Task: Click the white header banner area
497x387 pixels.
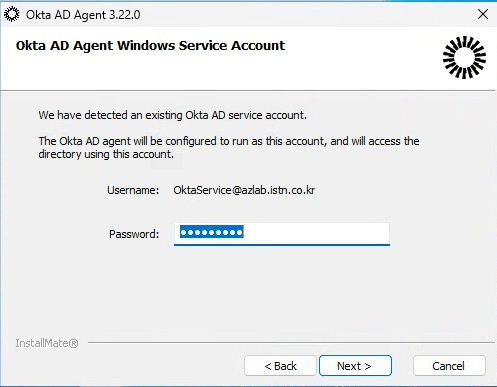Action: (x=248, y=58)
